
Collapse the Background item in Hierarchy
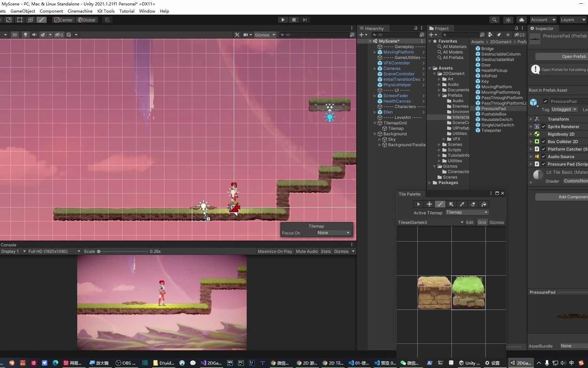(x=374, y=134)
